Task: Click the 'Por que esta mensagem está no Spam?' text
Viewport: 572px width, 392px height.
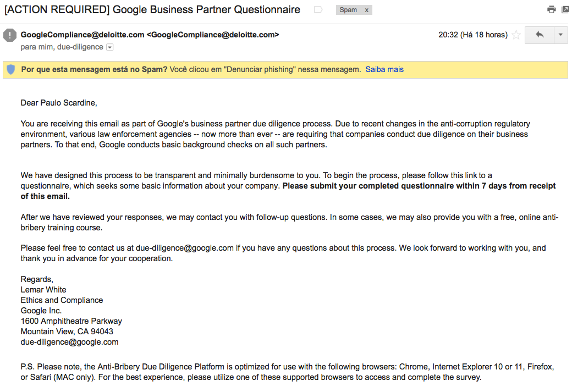Action: [x=94, y=69]
